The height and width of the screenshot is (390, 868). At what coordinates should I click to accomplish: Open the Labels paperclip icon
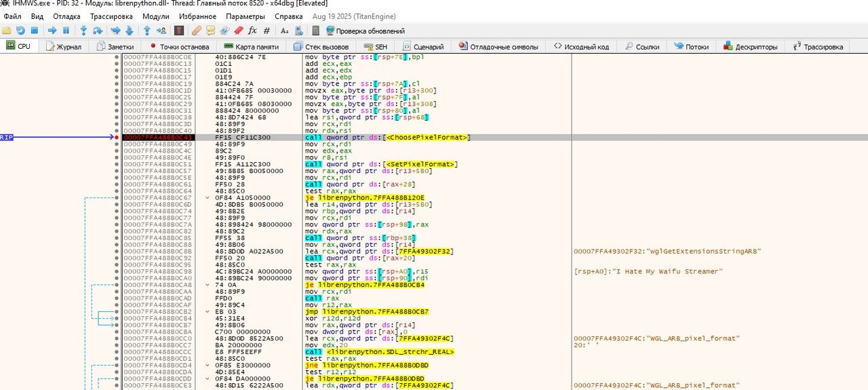[x=224, y=31]
